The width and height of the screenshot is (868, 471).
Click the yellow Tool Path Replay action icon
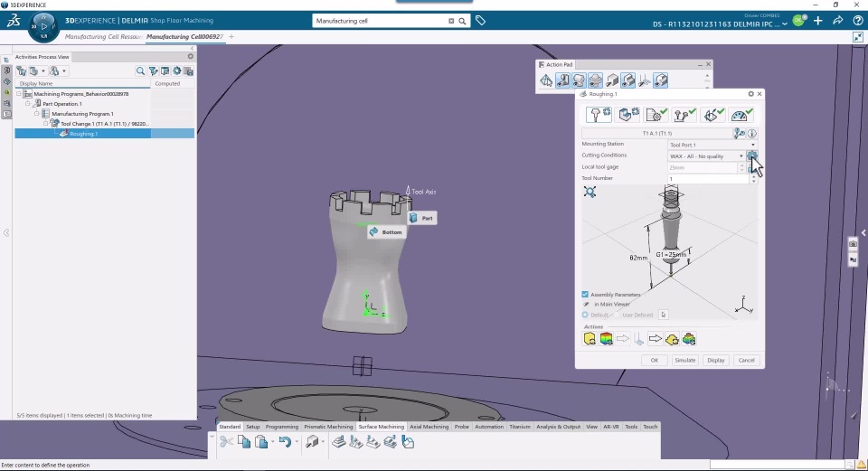(x=590, y=339)
